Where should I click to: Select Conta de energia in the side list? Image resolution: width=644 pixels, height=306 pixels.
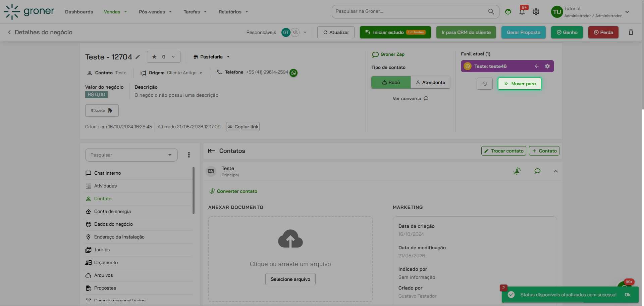(x=139, y=211)
